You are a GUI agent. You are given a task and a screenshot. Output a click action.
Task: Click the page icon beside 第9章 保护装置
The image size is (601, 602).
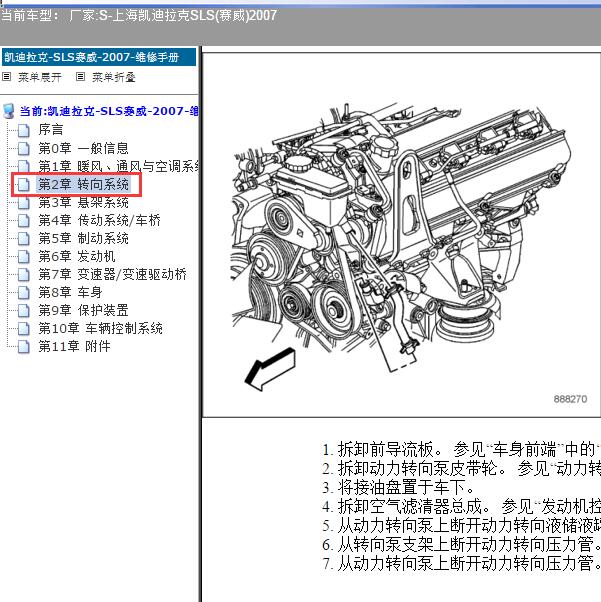pos(24,311)
